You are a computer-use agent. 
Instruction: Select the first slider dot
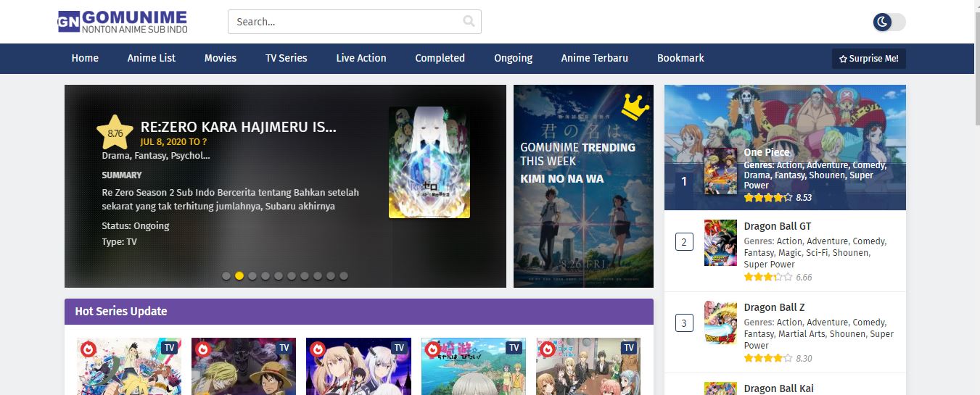pyautogui.click(x=226, y=276)
